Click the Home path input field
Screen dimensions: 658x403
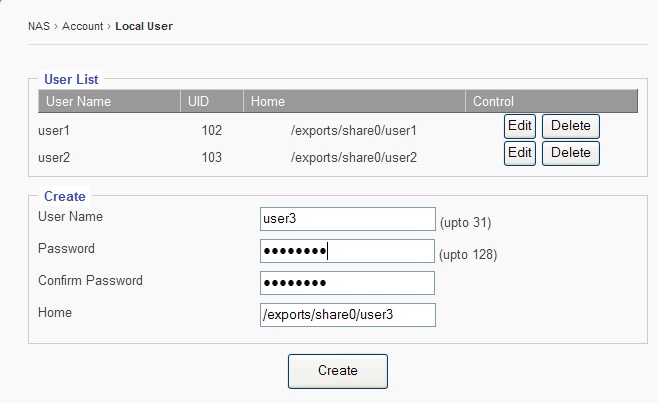click(x=347, y=315)
